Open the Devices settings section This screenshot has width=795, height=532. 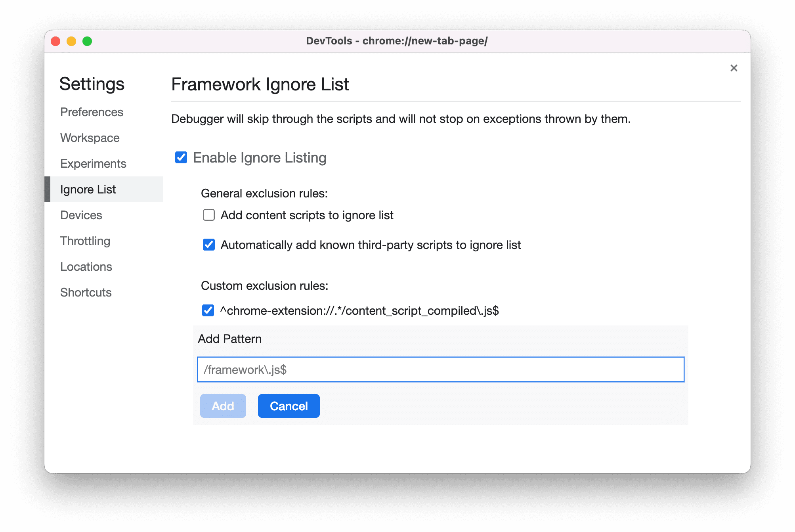click(81, 215)
